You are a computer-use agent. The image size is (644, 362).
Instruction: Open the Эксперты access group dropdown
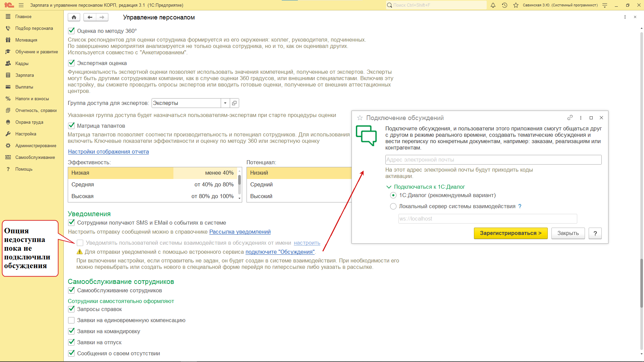tap(225, 103)
